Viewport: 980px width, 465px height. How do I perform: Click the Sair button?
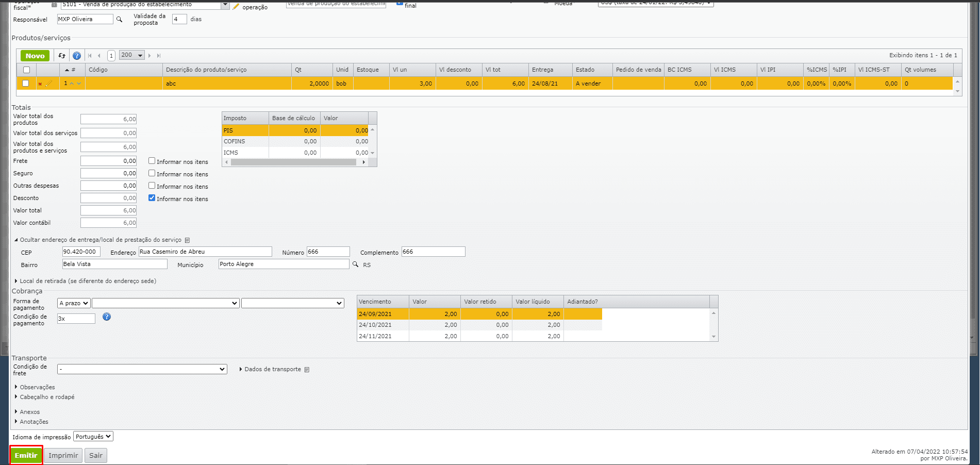point(96,455)
